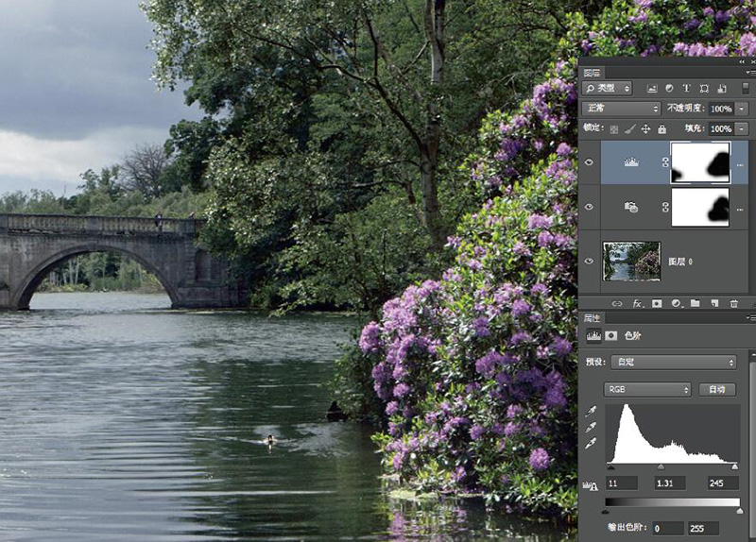Click the 自动 auto button
756x542 pixels.
[717, 389]
